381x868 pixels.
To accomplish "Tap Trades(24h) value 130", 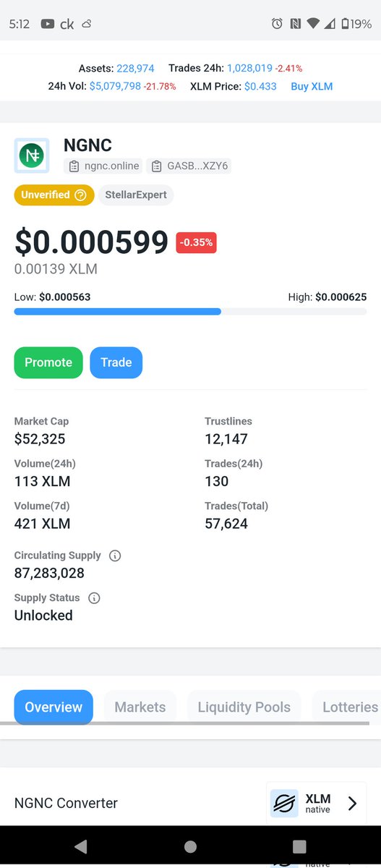I will 217,481.
